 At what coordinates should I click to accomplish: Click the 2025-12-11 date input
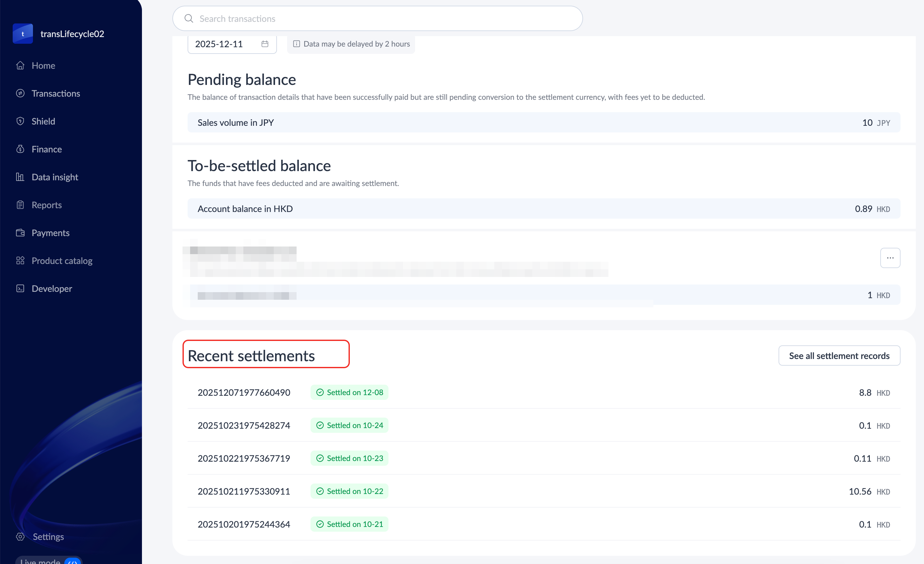click(219, 44)
